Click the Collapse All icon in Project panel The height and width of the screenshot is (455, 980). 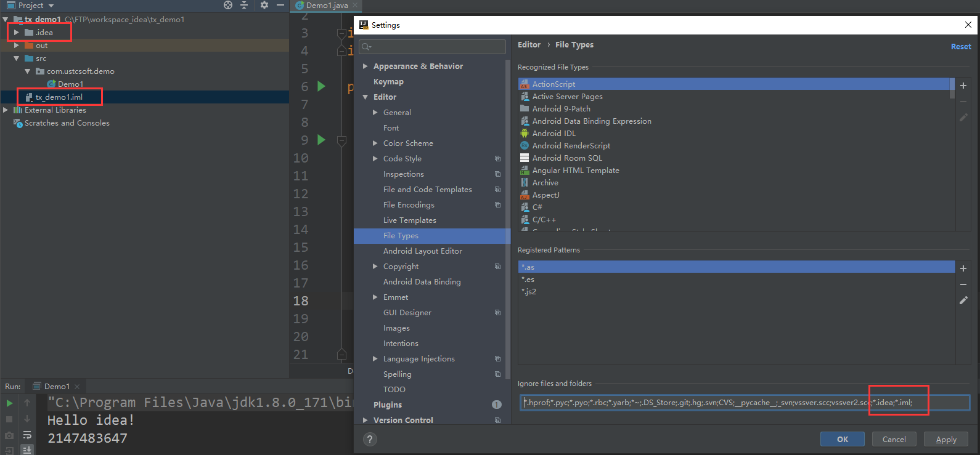[x=244, y=5]
